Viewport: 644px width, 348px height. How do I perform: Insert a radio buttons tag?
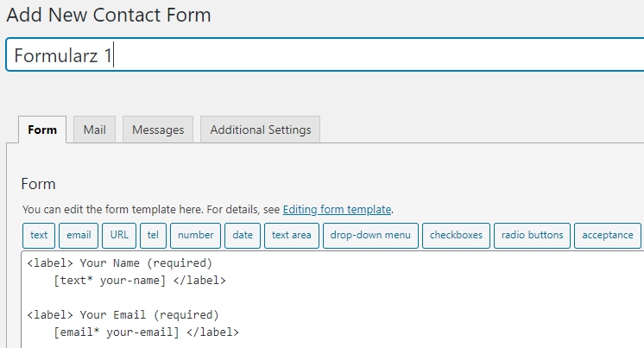532,235
